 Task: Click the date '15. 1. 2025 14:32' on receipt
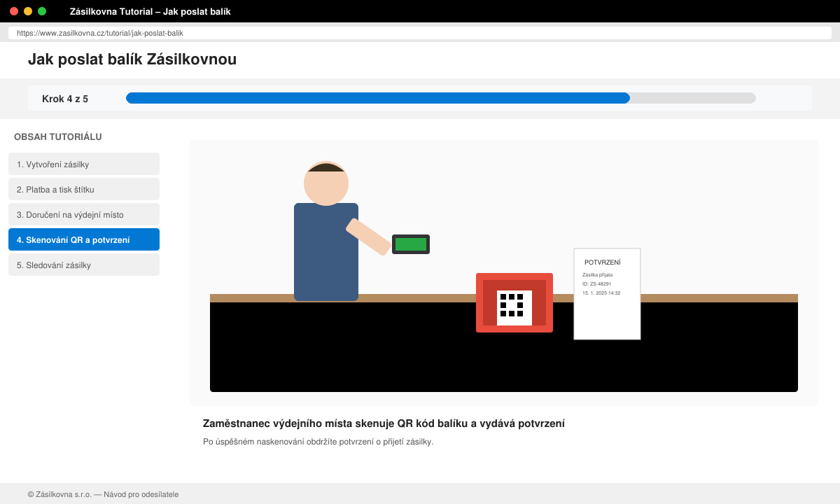pyautogui.click(x=601, y=293)
